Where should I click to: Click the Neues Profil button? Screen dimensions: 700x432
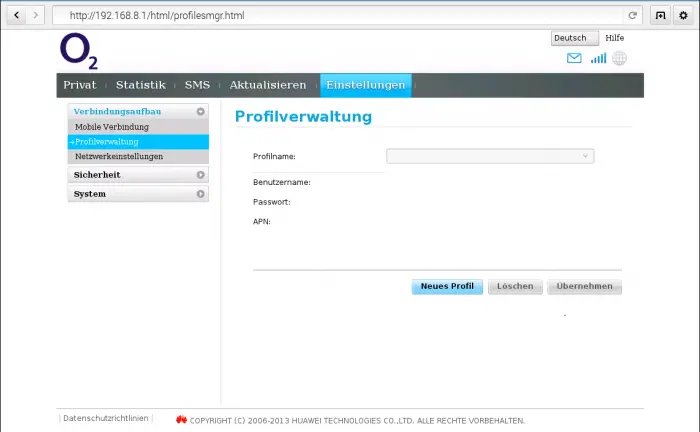[447, 287]
